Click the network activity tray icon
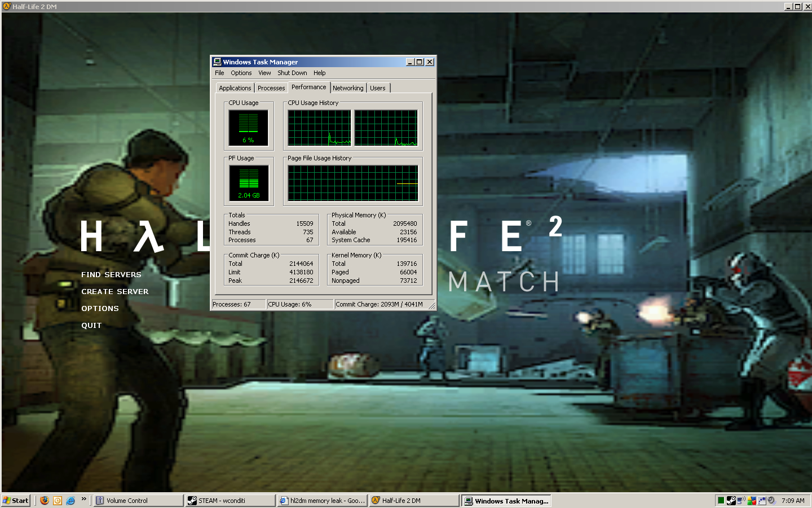 pos(739,500)
